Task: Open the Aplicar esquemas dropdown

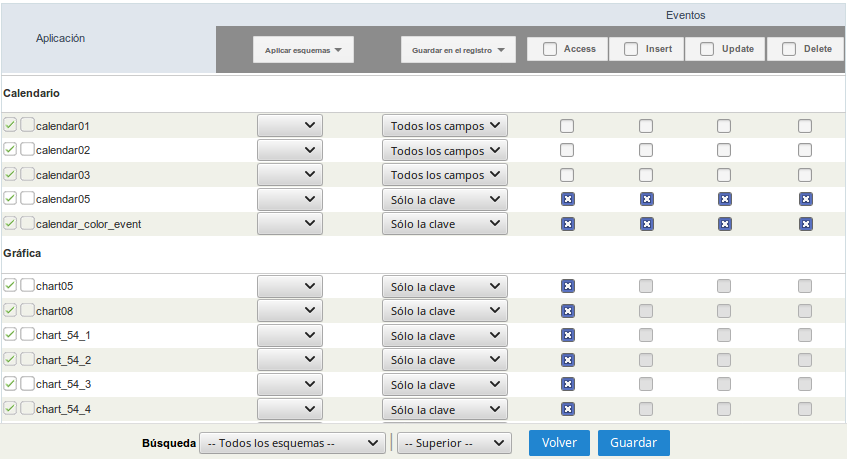Action: coord(303,50)
